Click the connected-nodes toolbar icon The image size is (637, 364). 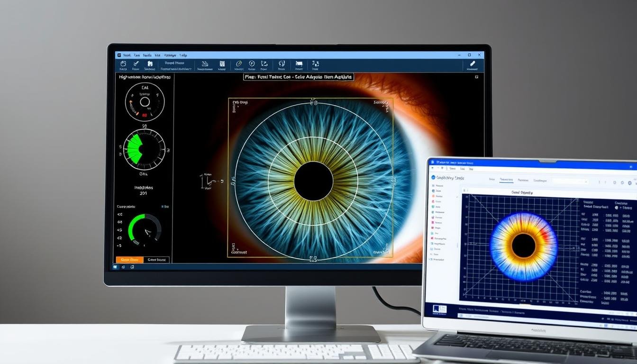316,63
